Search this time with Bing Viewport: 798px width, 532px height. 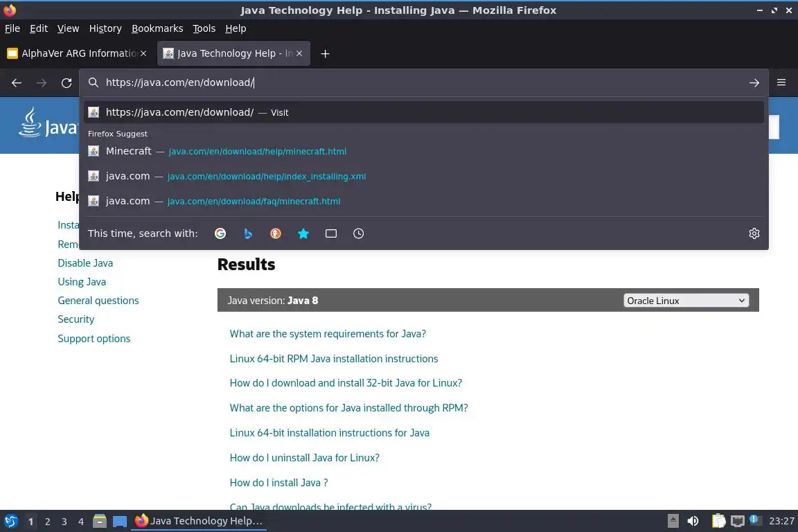point(248,233)
